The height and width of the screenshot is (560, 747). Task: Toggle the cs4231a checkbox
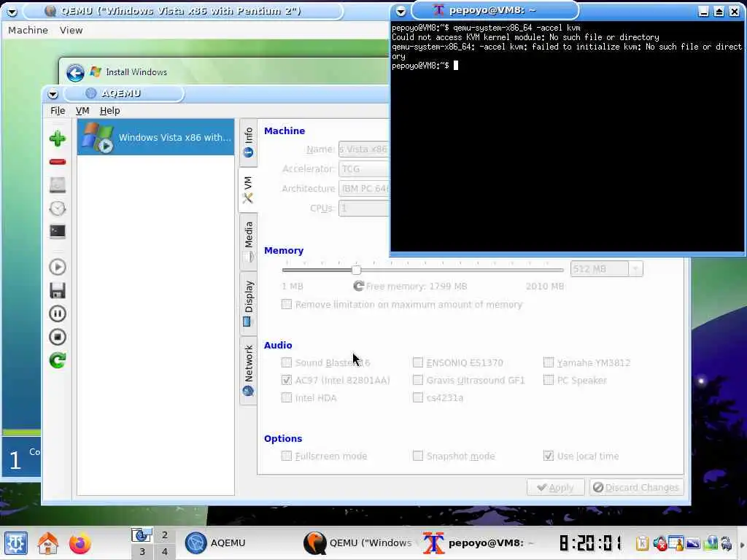[x=418, y=397]
